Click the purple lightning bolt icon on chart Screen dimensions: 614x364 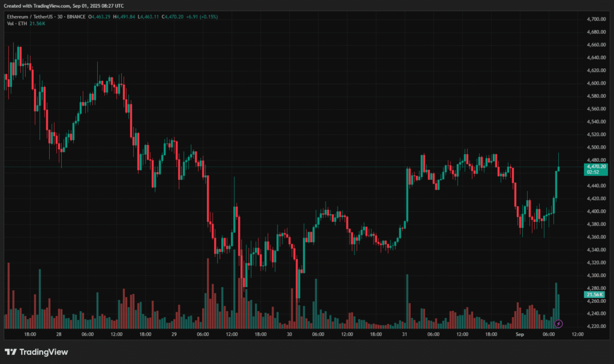[558, 324]
